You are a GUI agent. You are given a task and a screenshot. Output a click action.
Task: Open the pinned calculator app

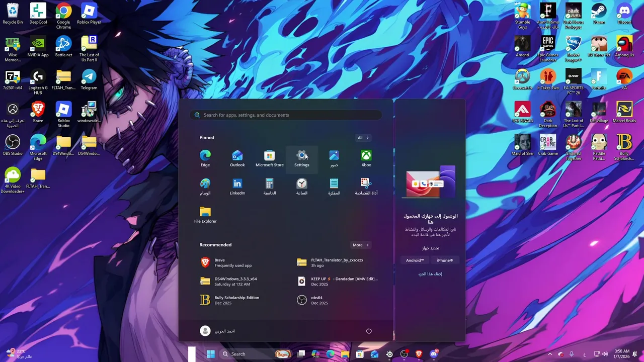point(270,187)
